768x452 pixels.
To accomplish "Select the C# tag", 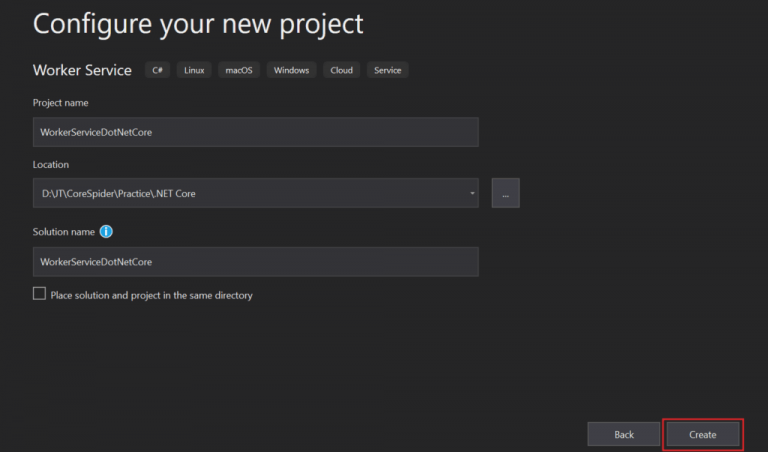I will [x=157, y=70].
